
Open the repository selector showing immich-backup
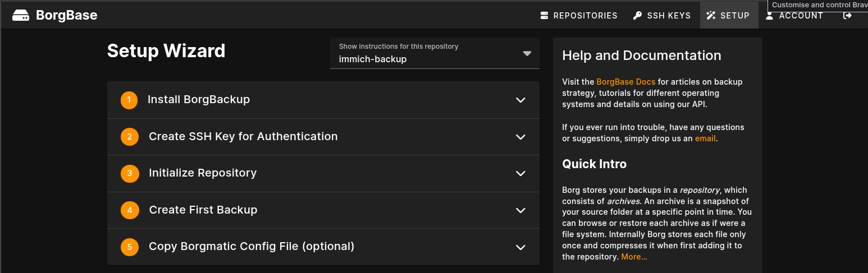(435, 54)
